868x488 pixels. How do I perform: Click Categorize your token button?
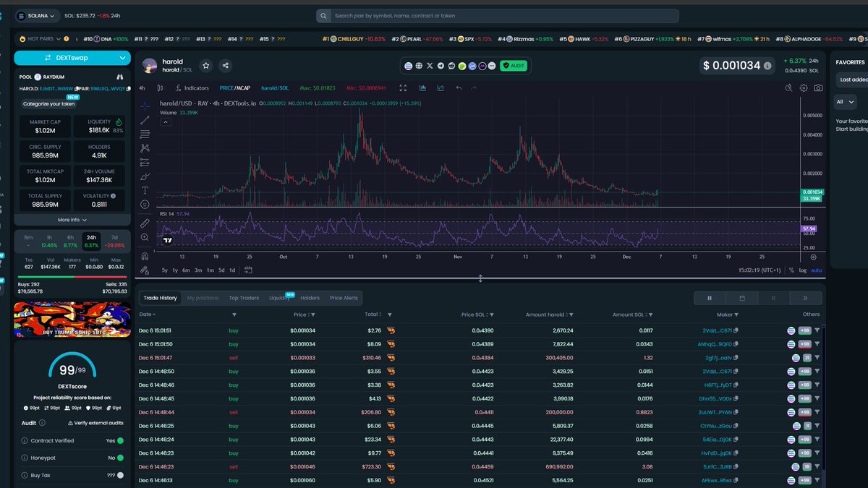pos(49,104)
